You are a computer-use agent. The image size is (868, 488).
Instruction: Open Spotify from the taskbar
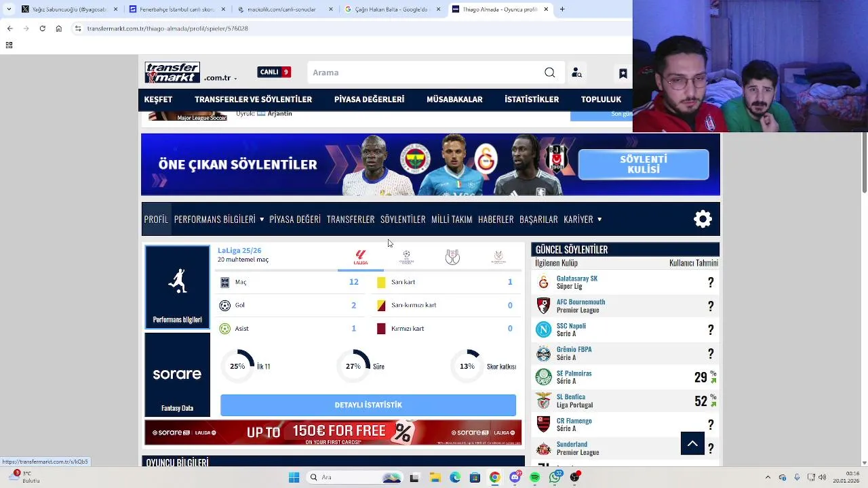(x=535, y=477)
